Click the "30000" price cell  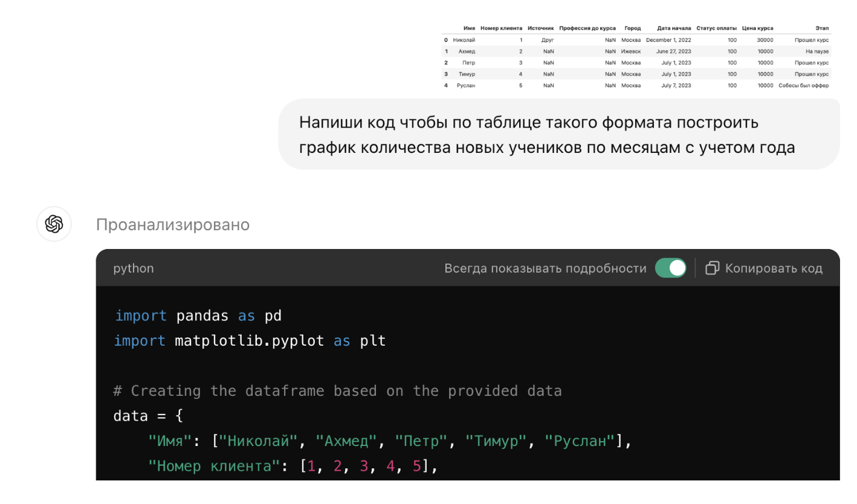tap(765, 40)
